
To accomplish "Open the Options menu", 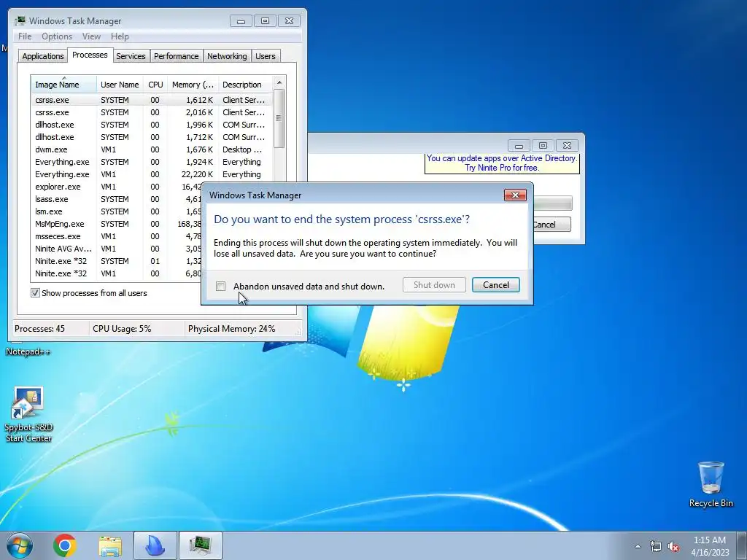I will tap(57, 36).
